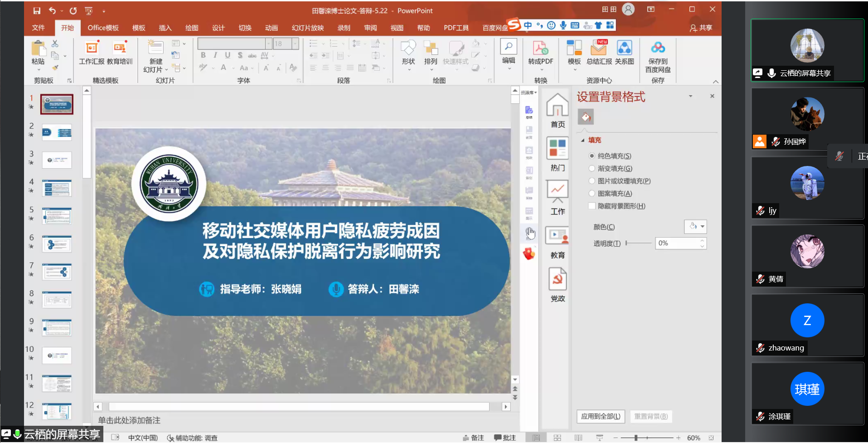Select 图案填充 radio option

[x=592, y=194]
